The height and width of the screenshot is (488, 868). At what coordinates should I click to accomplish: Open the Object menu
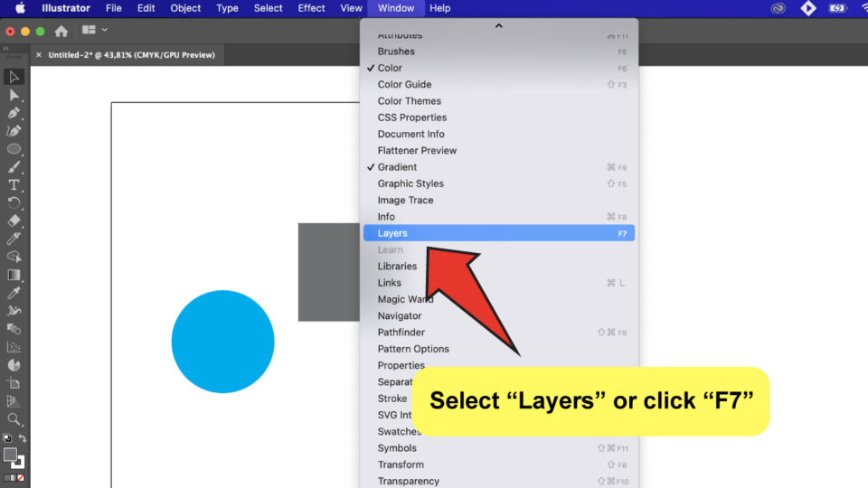click(185, 8)
